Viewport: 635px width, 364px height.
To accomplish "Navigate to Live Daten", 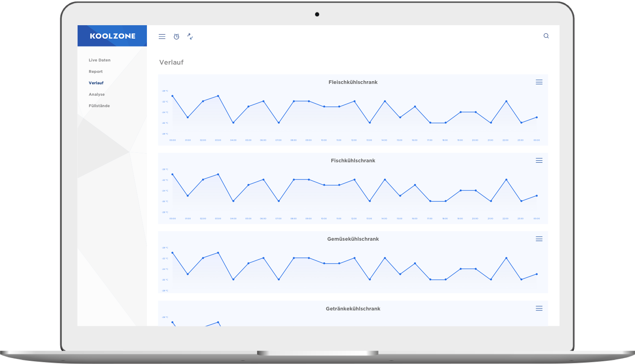I will pyautogui.click(x=100, y=60).
